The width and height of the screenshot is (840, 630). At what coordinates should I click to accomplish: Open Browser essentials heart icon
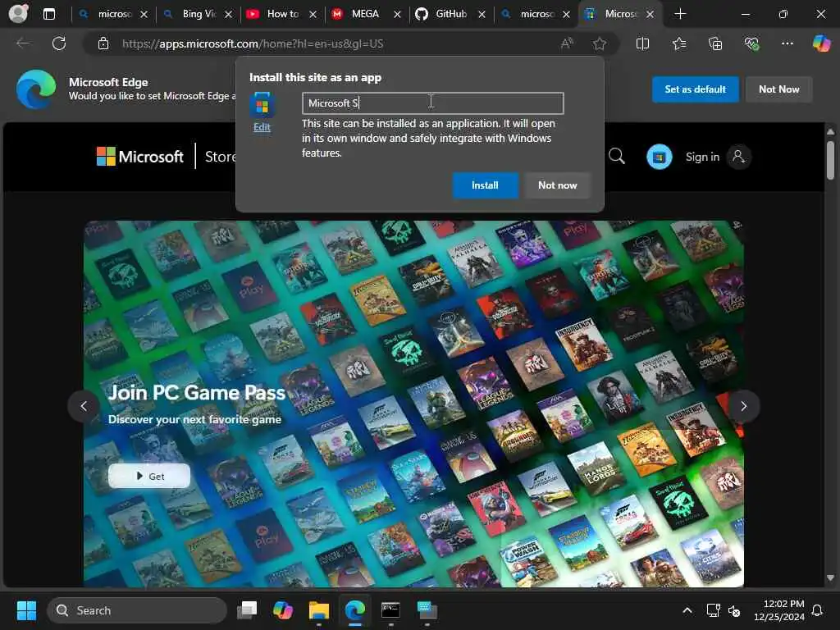(x=751, y=43)
